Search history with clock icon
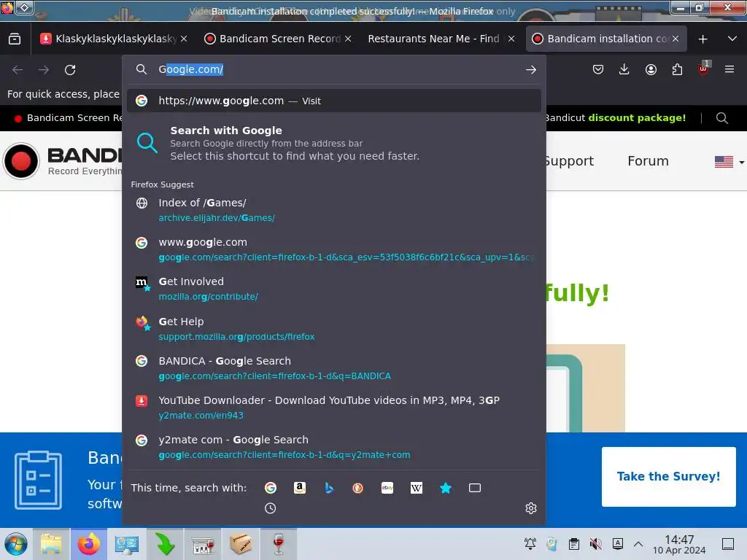Screen dimensions: 747x560 pyautogui.click(x=270, y=508)
